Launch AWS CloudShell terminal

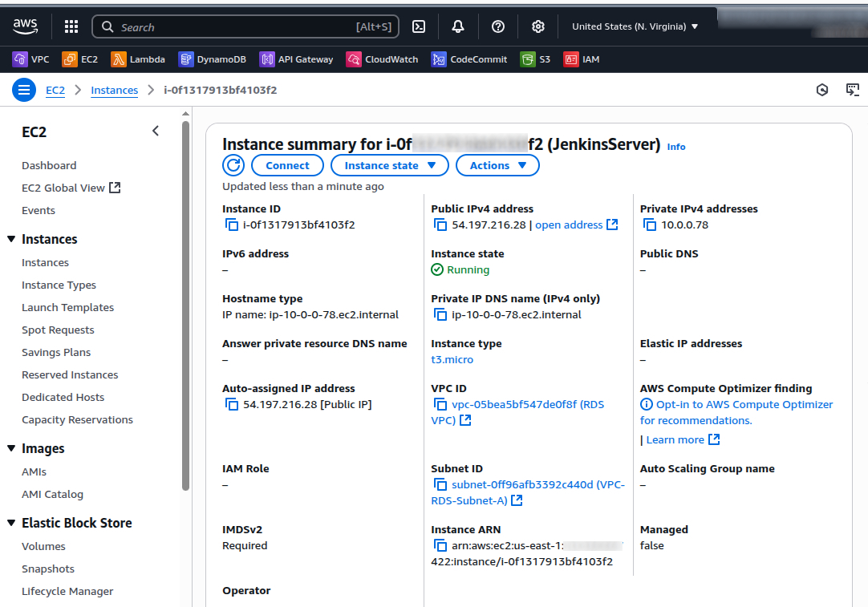418,26
